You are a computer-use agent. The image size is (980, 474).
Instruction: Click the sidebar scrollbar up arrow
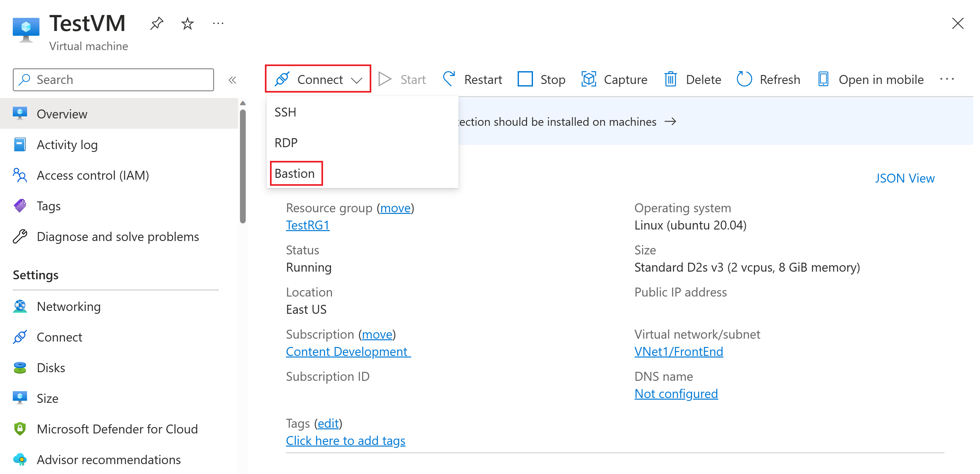point(243,103)
